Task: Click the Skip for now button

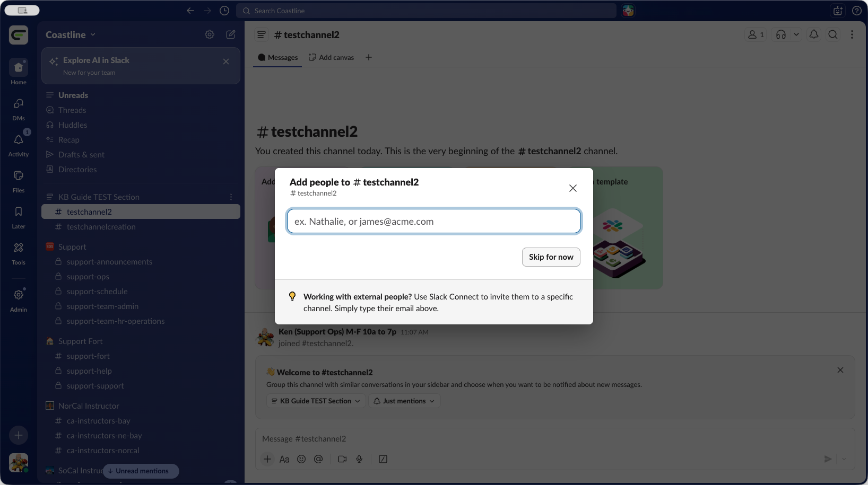Action: click(551, 257)
